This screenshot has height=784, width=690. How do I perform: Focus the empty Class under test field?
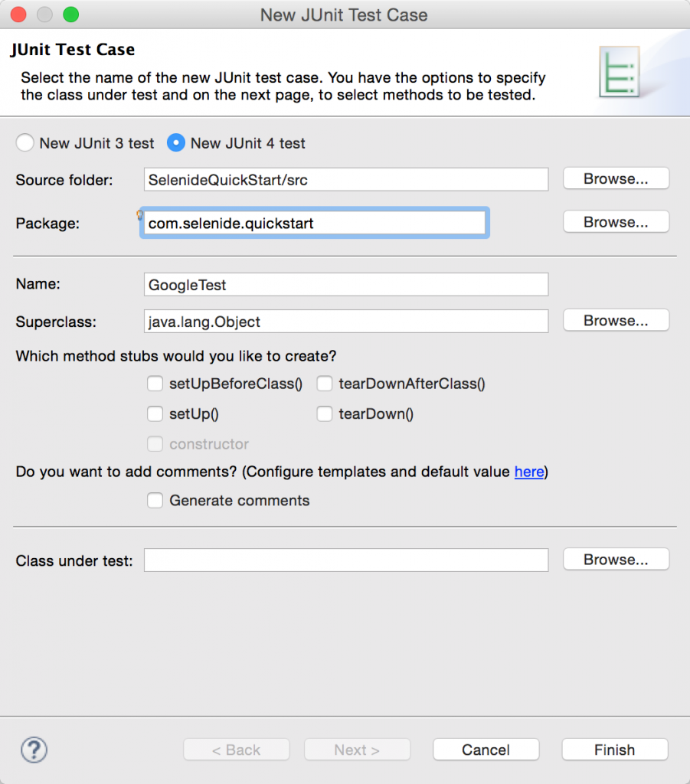346,560
